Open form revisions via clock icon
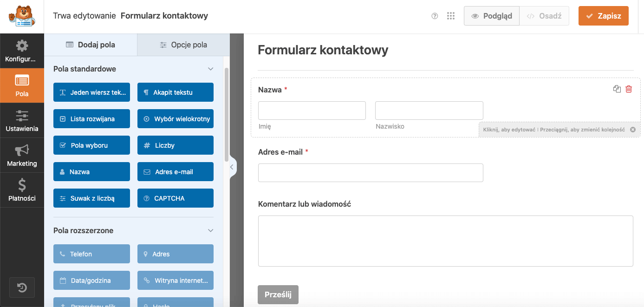 tap(22, 287)
